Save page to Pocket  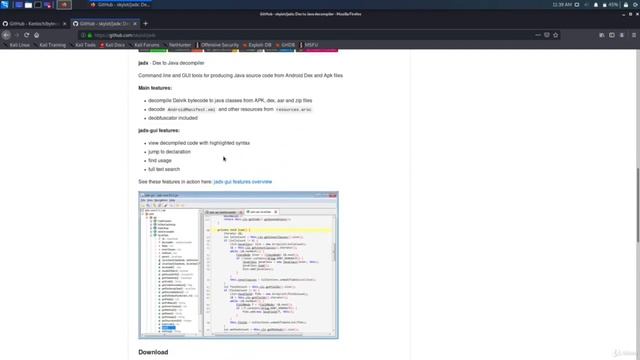[x=547, y=35]
